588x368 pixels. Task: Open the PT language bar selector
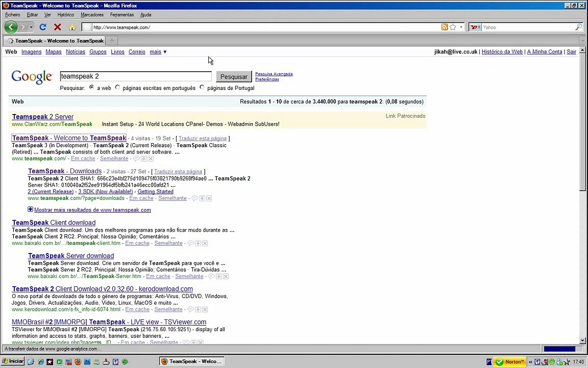489,362
